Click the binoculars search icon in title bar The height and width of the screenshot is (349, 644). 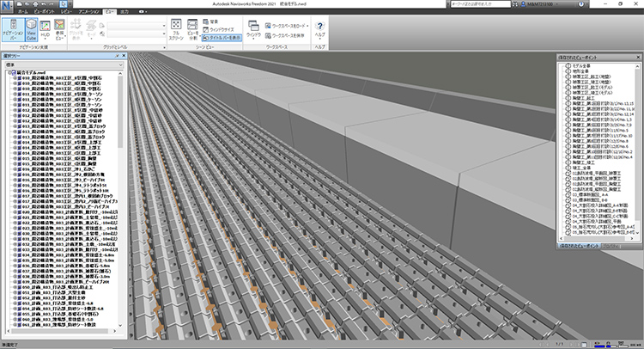515,3
